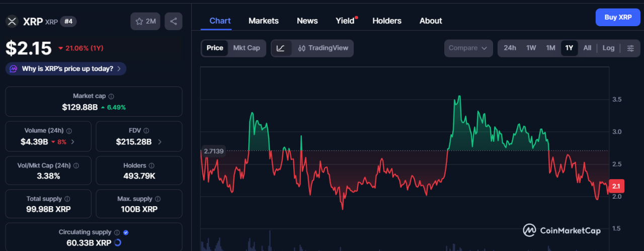Viewport: 644px width, 251px height.
Task: Click the share icon next to watchlist star
Action: tap(174, 21)
